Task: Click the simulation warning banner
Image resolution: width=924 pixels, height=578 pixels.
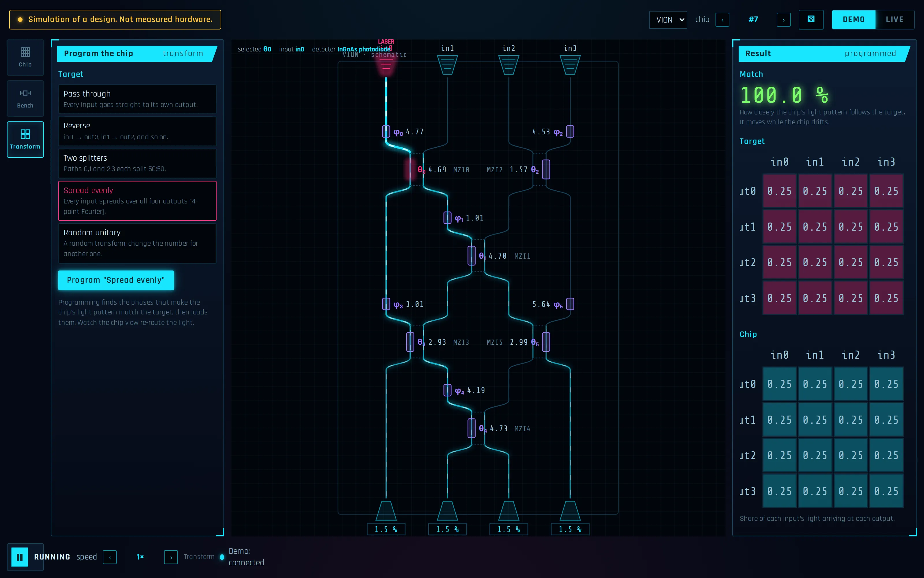Action: [x=115, y=19]
